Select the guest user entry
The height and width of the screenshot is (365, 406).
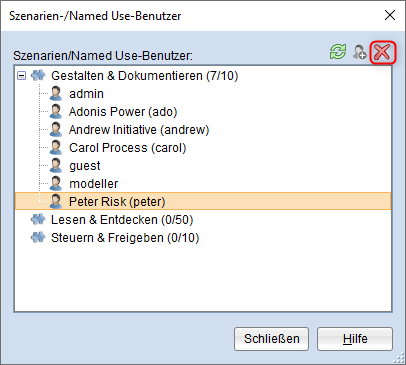(x=85, y=166)
